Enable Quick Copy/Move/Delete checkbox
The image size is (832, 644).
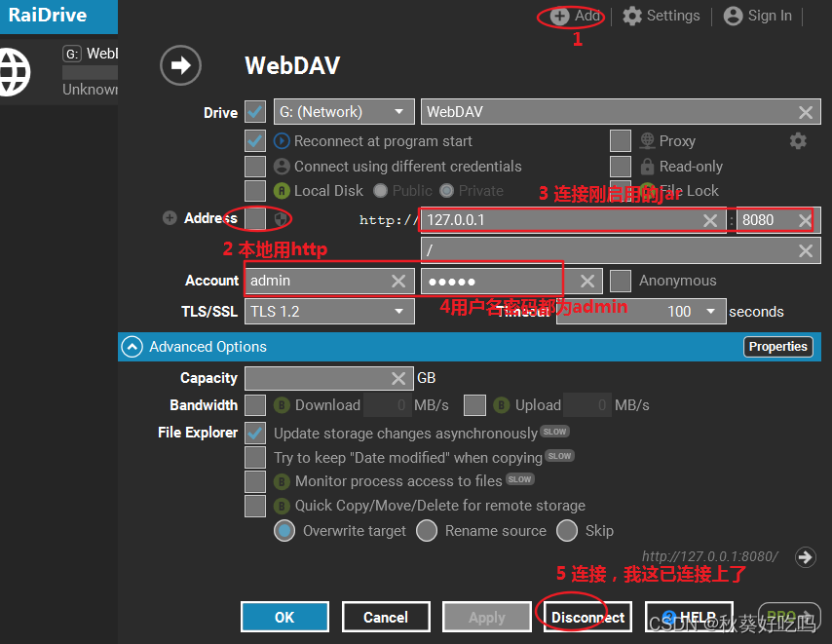[255, 506]
